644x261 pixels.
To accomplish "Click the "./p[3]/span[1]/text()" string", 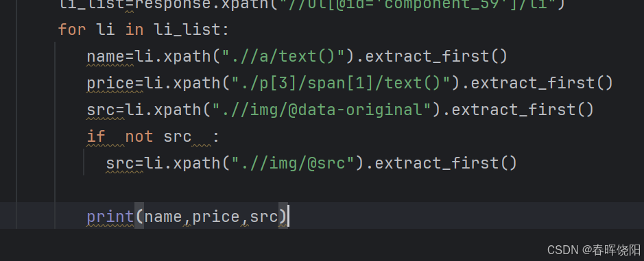I will [x=341, y=83].
